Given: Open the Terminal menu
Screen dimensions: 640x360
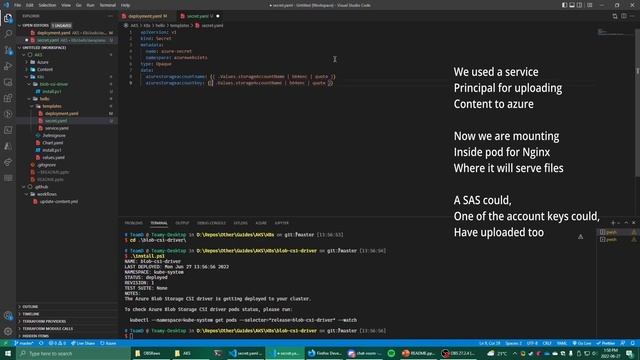Looking at the screenshot, I should [107, 5].
